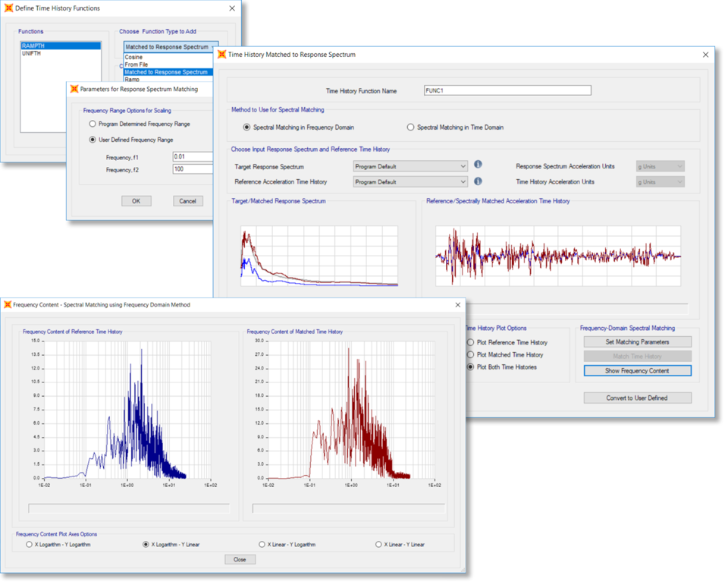The height and width of the screenshot is (585, 728).
Task: Click info icon beside Target Response Spectrum
Action: click(x=478, y=165)
